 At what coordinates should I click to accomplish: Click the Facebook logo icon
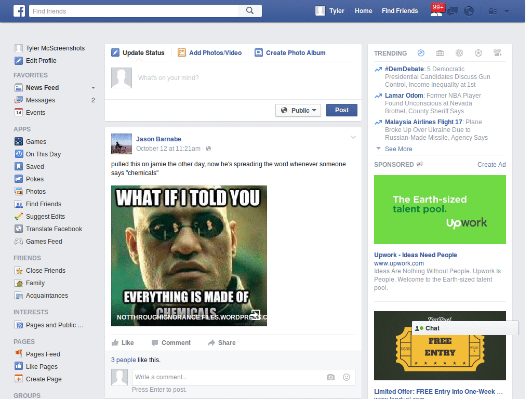pos(19,11)
